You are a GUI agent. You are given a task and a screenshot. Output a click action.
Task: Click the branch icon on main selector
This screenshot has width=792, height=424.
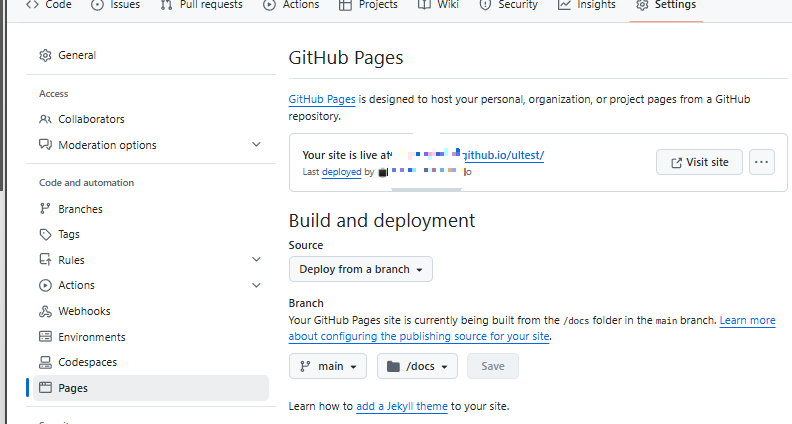305,366
